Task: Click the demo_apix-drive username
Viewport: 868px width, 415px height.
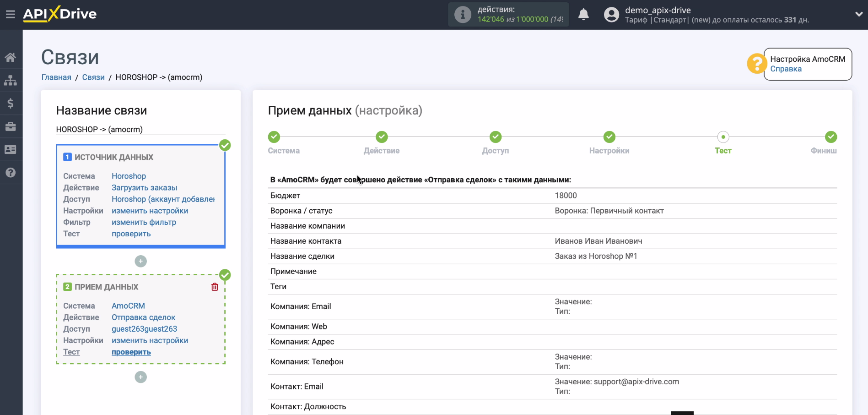Action: point(658,10)
